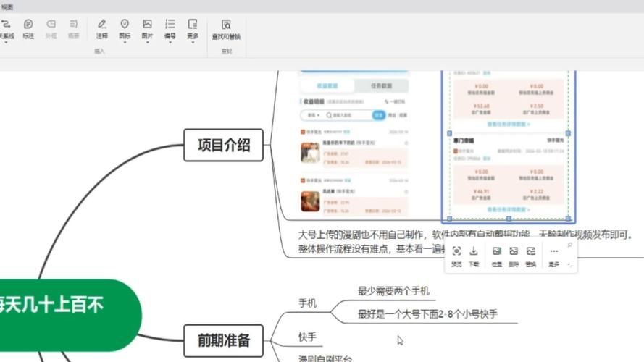Select the 快手 subtopic

click(307, 337)
